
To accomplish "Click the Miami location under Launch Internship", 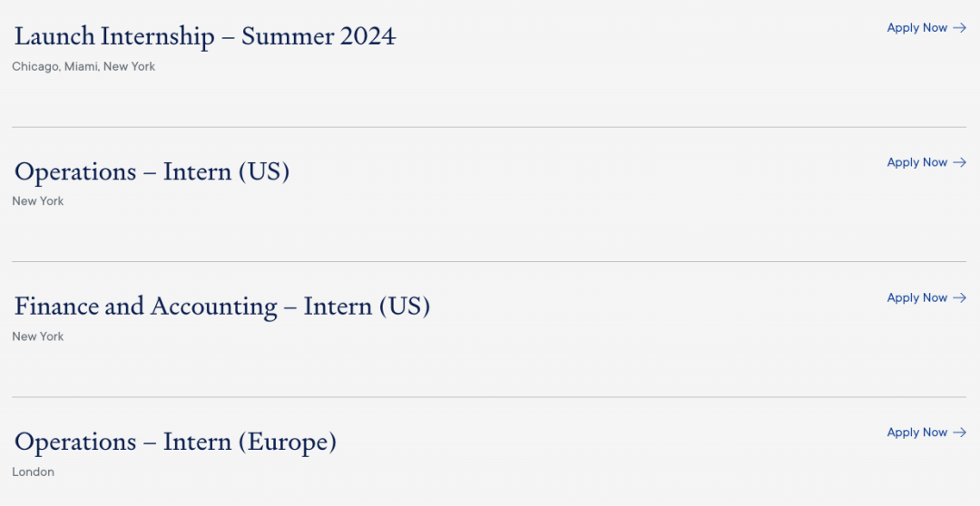I will (82, 66).
